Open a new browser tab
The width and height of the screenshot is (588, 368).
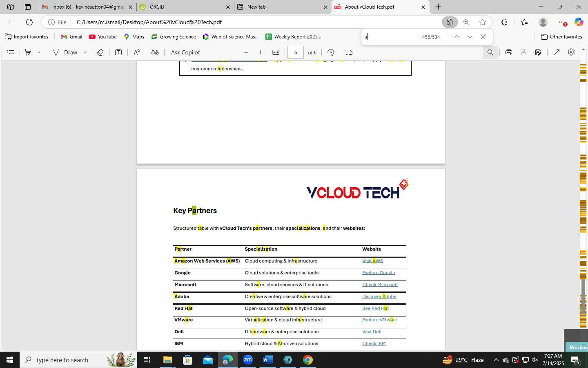(438, 7)
